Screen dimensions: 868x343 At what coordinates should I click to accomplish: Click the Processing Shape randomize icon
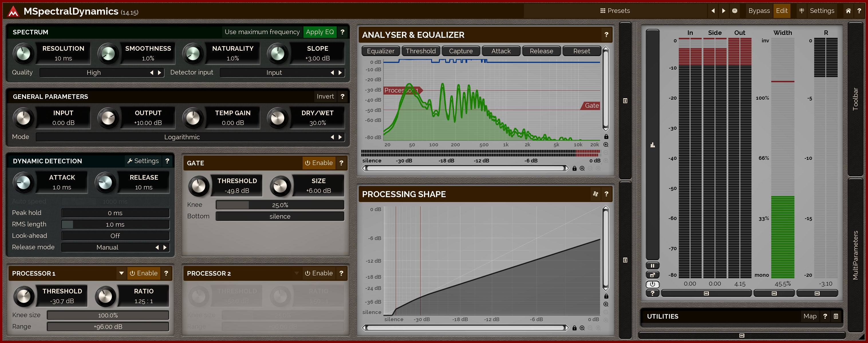point(595,194)
